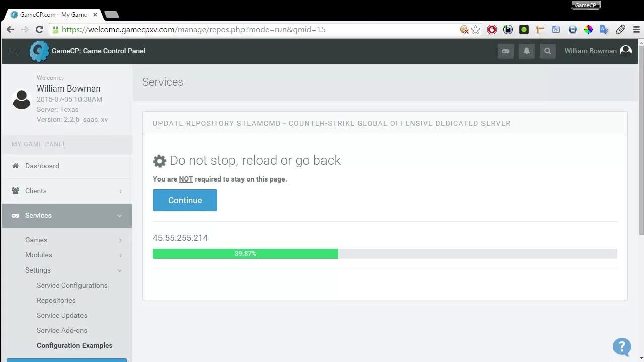Click the Server: Texas text
The width and height of the screenshot is (644, 362).
pyautogui.click(x=57, y=109)
